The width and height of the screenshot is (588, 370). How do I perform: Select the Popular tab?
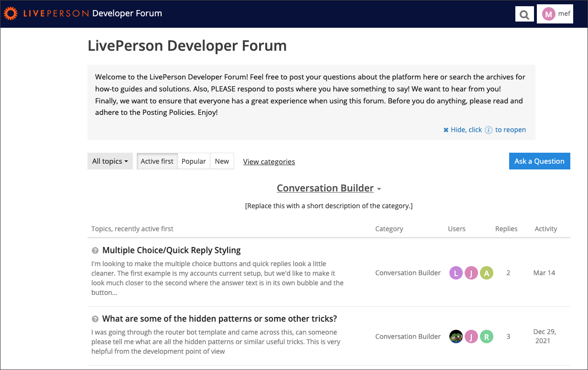coord(194,161)
